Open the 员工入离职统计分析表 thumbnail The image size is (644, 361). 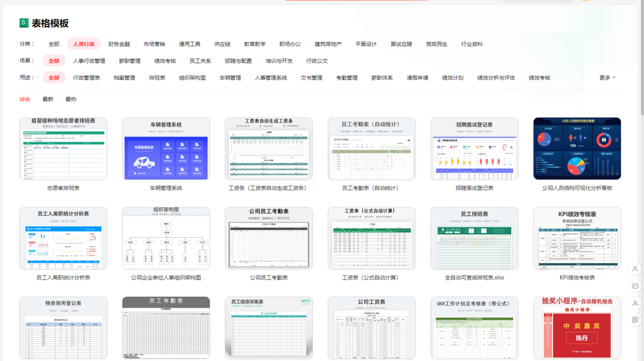[63, 238]
